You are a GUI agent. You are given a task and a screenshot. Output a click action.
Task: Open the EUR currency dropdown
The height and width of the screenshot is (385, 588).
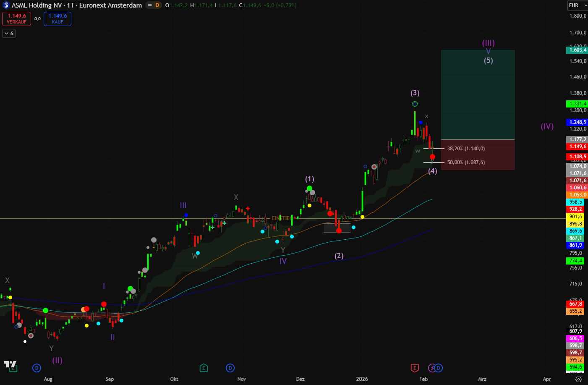(x=578, y=5)
